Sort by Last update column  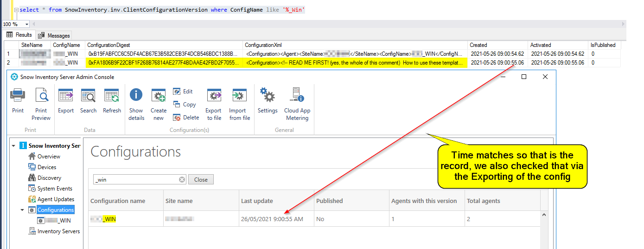pyautogui.click(x=276, y=201)
